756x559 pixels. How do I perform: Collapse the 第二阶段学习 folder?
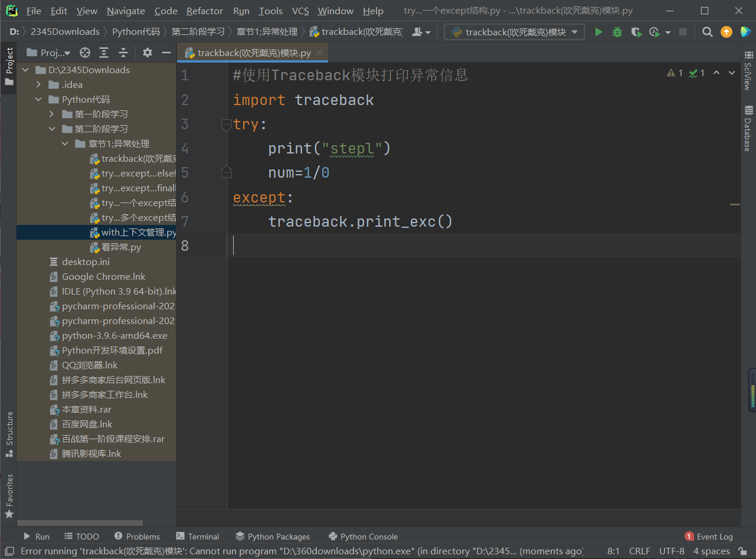click(x=52, y=129)
